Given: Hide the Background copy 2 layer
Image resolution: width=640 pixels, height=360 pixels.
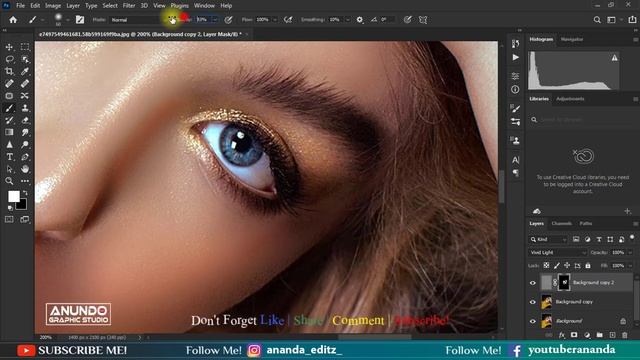Looking at the screenshot, I should coord(533,283).
